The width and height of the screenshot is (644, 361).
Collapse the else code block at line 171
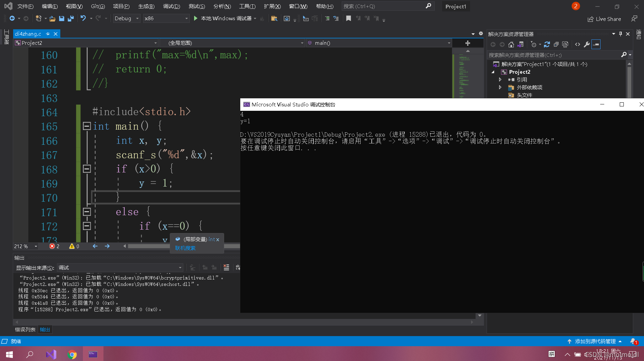coord(87,211)
